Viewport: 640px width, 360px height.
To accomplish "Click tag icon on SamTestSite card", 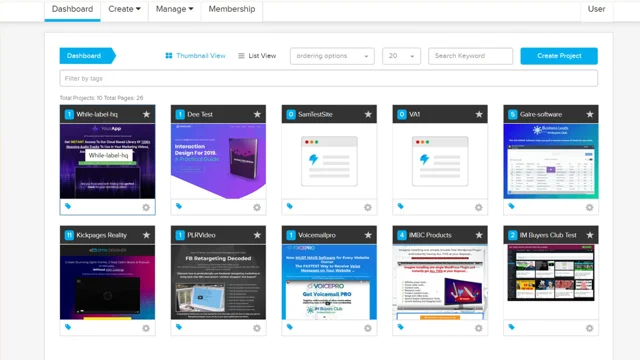I will (x=290, y=206).
